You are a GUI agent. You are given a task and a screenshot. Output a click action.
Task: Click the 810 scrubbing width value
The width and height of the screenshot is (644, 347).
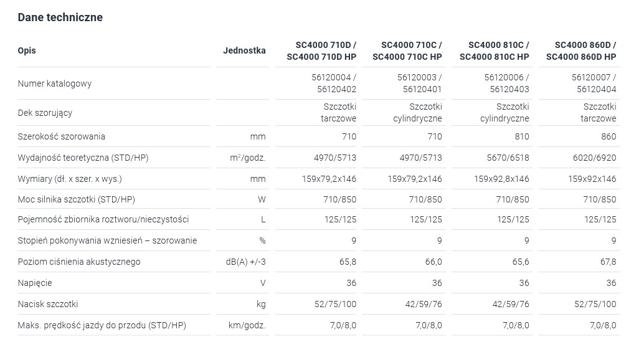(522, 136)
